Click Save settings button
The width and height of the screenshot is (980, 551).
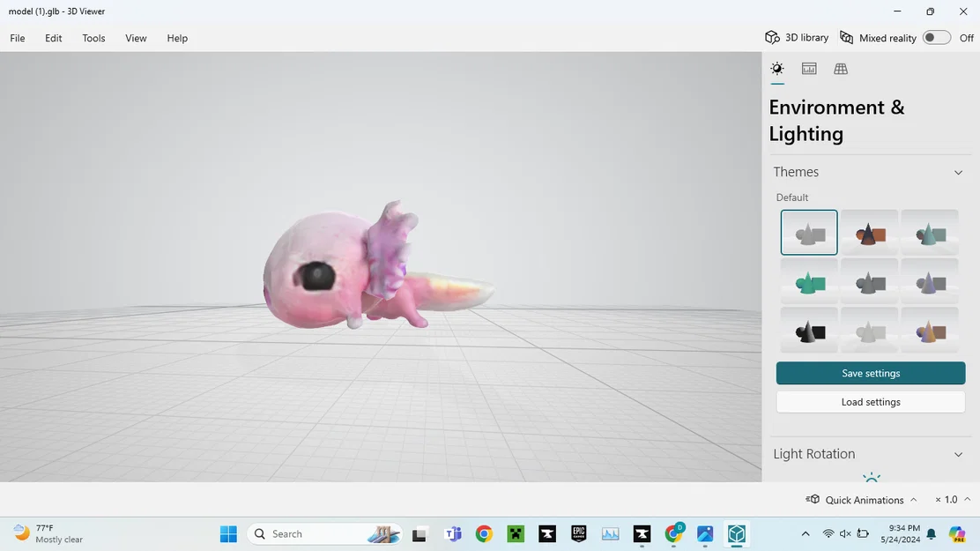point(871,373)
